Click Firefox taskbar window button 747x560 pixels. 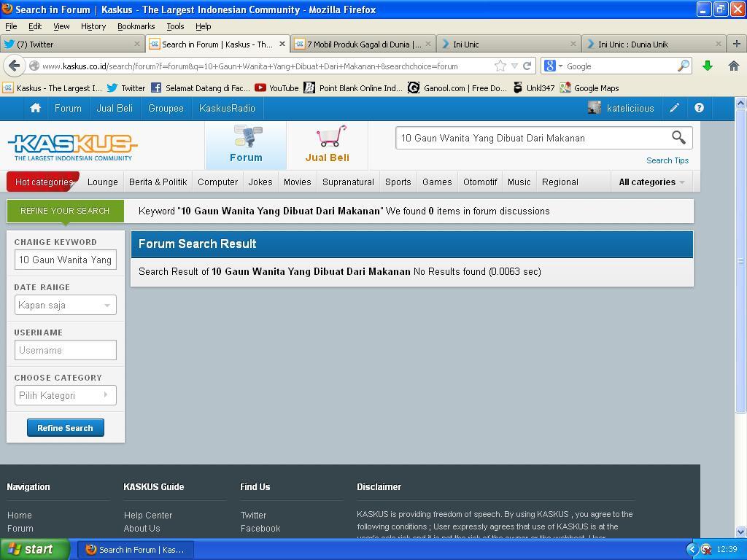[x=135, y=550]
